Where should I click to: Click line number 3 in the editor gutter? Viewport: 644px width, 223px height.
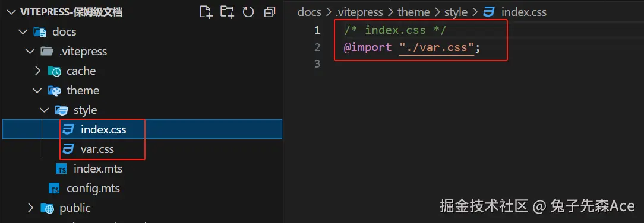click(317, 65)
